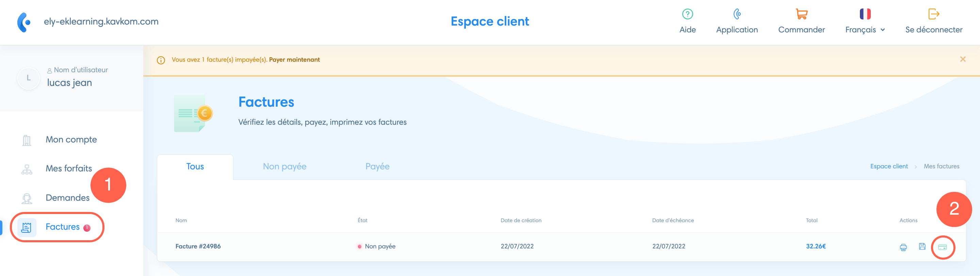
Task: Dismiss the unpaid invoice alert banner
Action: tap(963, 59)
